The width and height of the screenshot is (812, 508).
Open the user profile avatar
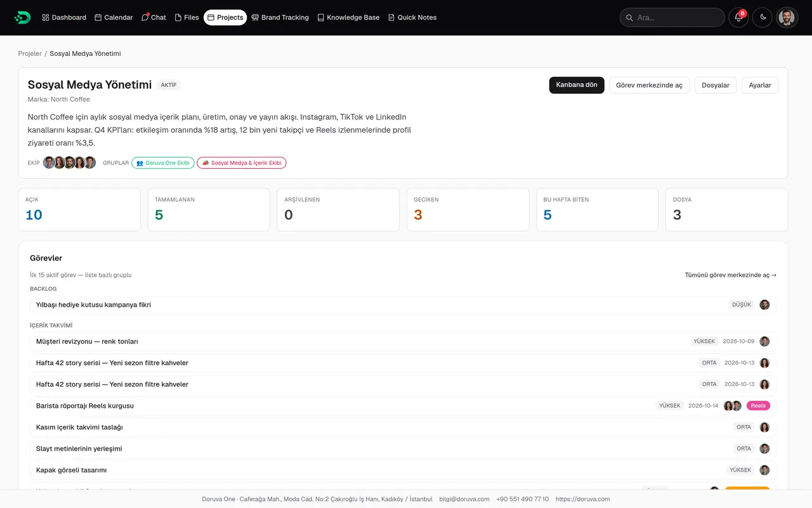coord(787,17)
